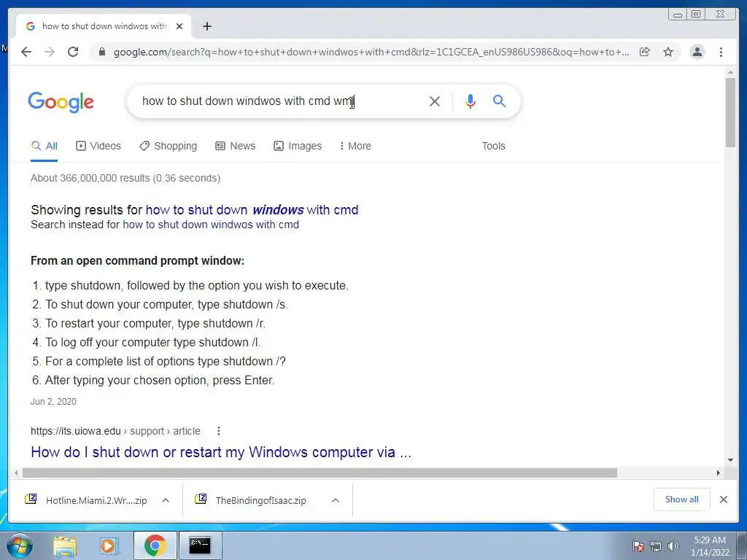The width and height of the screenshot is (747, 560).
Task: Switch to Videos results tab
Action: click(98, 146)
